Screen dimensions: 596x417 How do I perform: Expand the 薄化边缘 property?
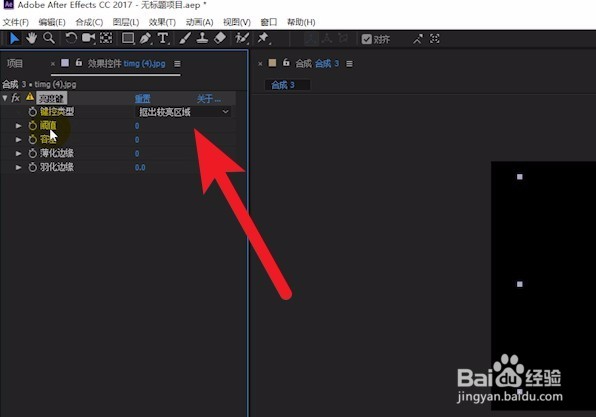coord(18,153)
